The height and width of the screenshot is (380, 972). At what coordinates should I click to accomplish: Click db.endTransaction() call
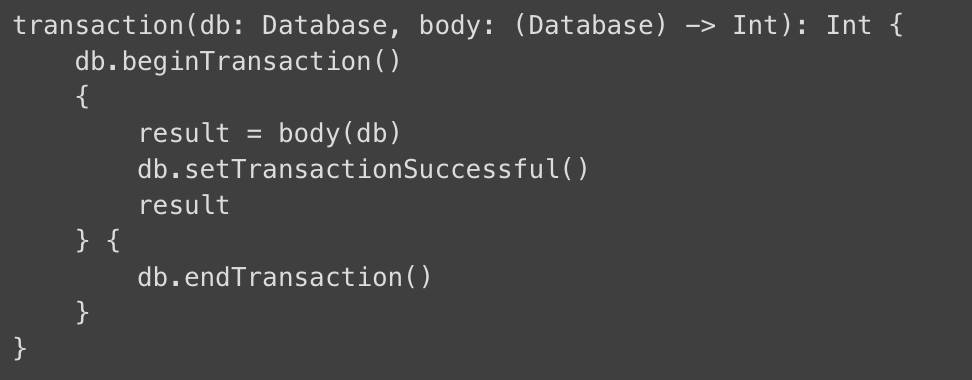point(285,277)
